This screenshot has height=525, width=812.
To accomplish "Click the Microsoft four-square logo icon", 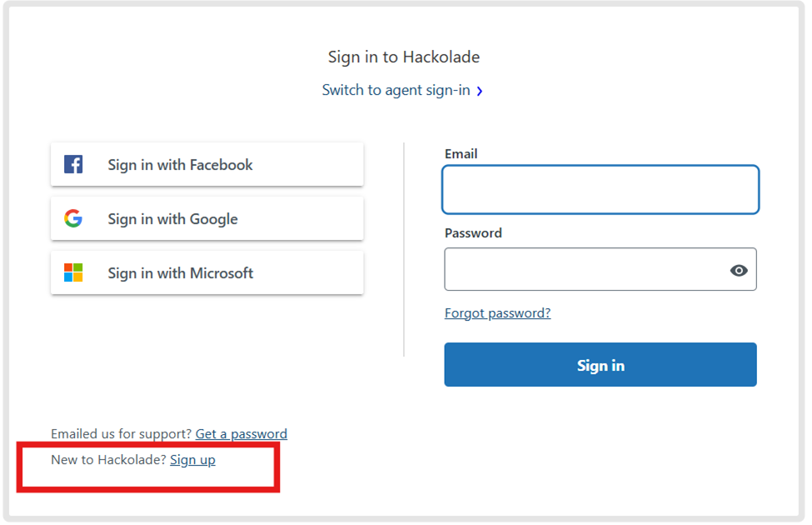I will coord(73,272).
